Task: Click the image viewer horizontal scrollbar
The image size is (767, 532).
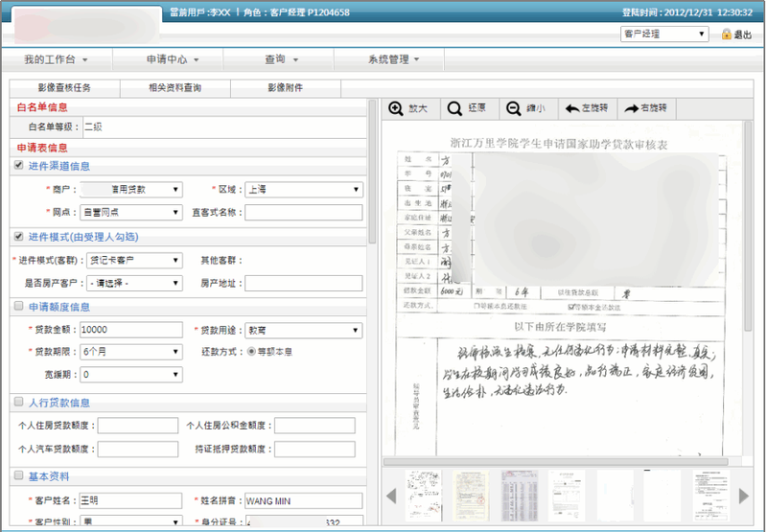Action: point(556,462)
